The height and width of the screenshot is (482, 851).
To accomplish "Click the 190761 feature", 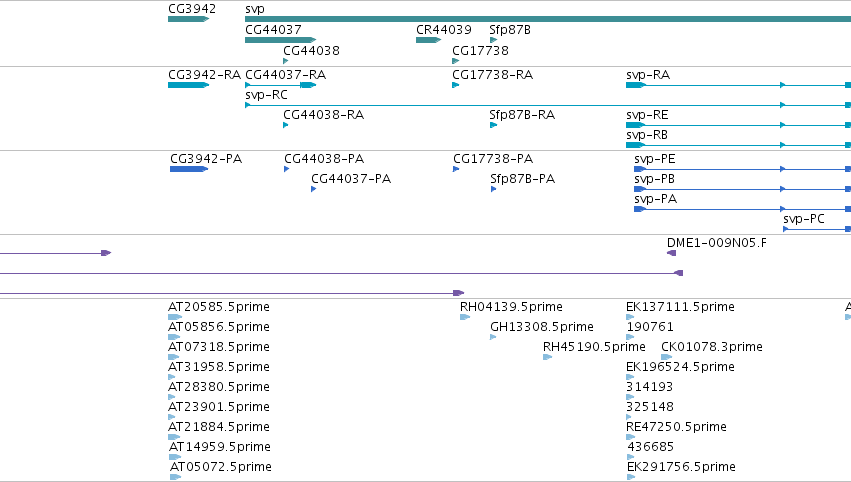I will tap(630, 337).
